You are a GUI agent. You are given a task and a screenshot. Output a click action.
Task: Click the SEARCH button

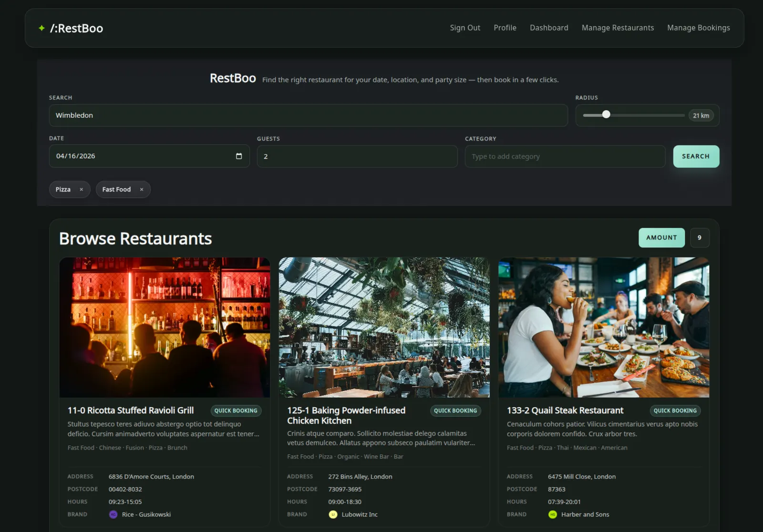[x=696, y=156]
